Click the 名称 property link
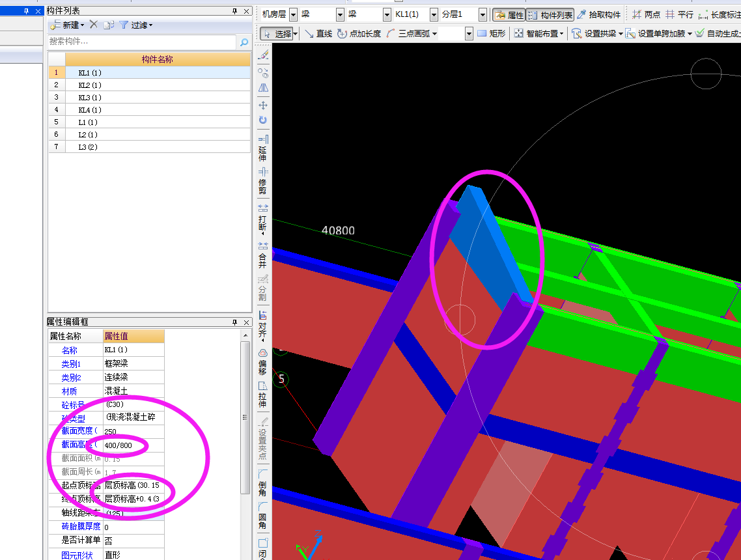The height and width of the screenshot is (560, 741). (70, 350)
